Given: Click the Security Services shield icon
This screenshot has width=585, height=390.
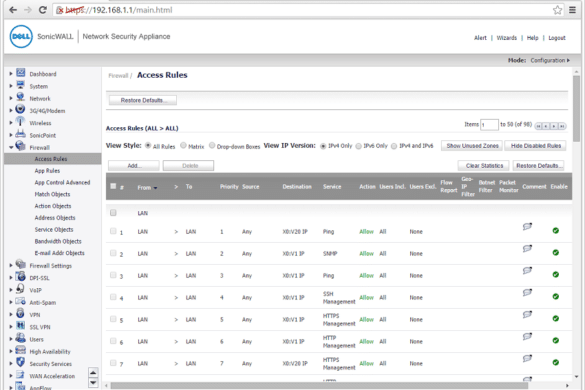Looking at the screenshot, I should click(21, 362).
